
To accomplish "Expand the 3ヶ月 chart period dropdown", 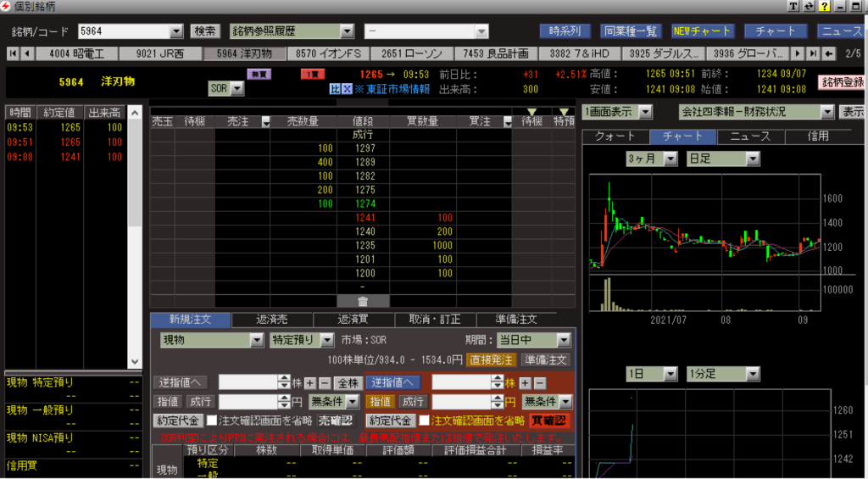I will (x=651, y=159).
